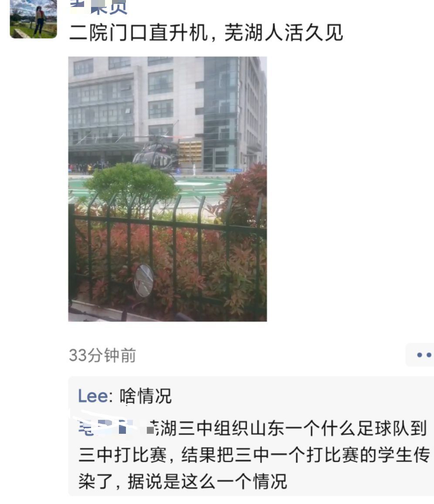Reply to Lee's comment 啥情况

[x=146, y=396]
